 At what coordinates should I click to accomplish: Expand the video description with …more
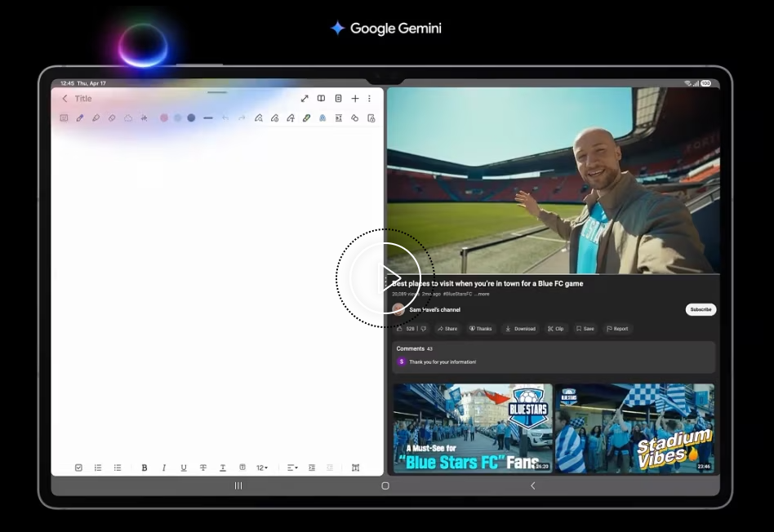tap(482, 294)
